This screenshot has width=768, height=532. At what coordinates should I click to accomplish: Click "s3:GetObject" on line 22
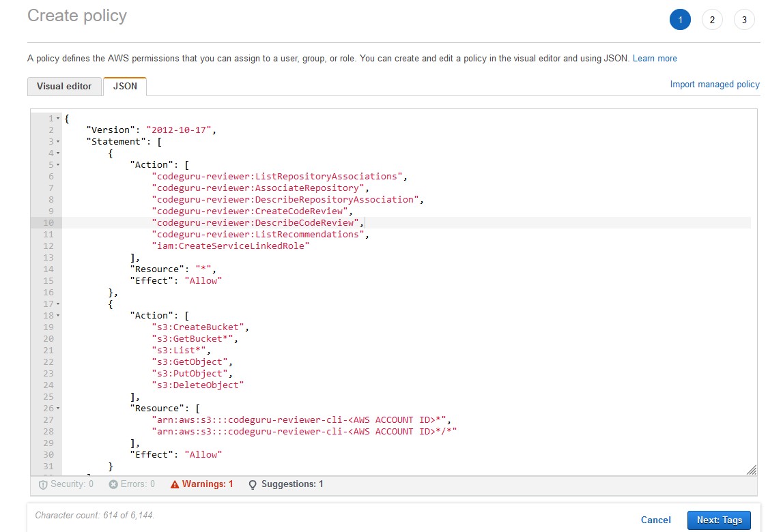190,361
